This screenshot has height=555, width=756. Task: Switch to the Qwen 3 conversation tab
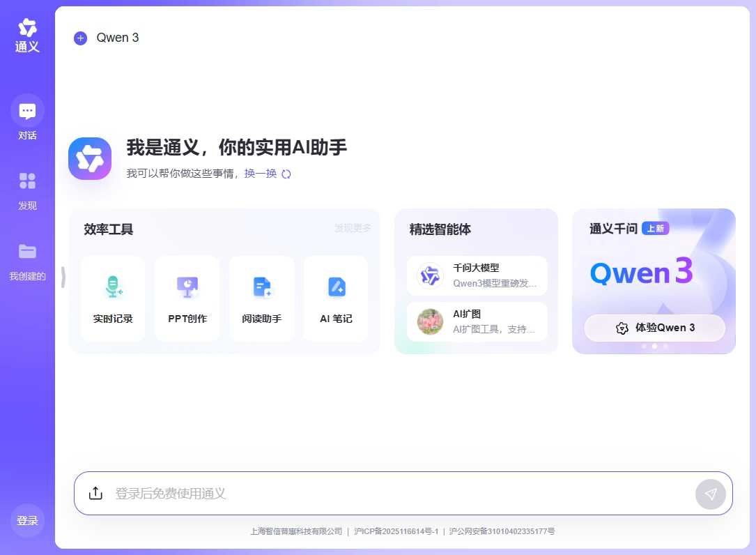(117, 38)
